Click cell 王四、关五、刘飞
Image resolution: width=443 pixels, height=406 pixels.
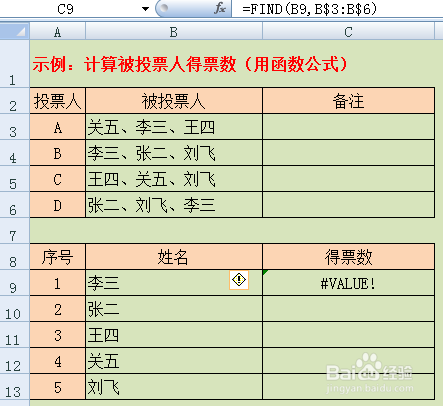coord(174,179)
